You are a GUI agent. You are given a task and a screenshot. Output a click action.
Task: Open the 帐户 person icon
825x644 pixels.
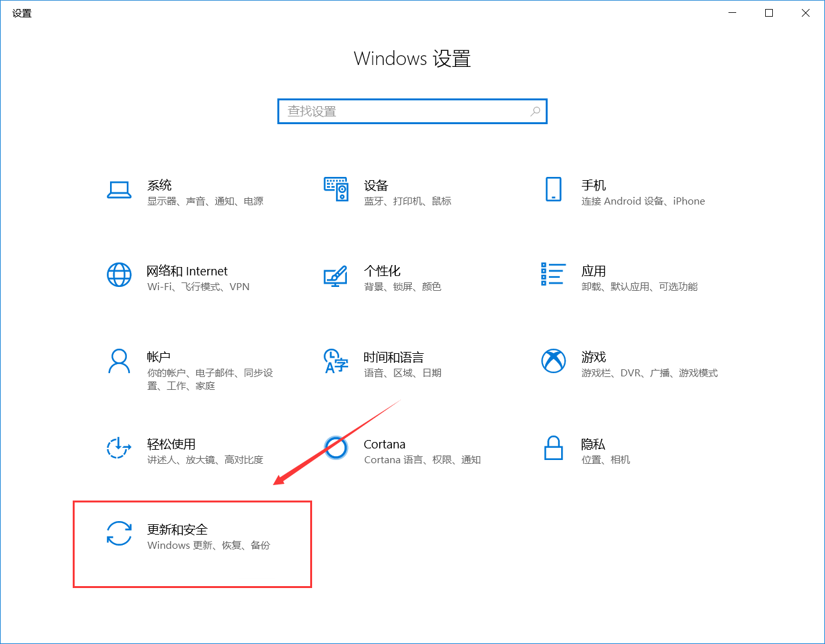119,362
